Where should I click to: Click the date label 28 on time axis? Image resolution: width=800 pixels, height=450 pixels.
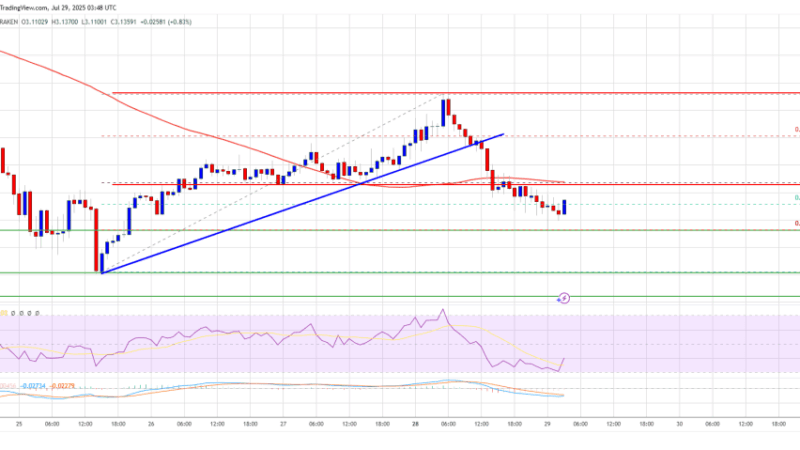click(x=415, y=424)
